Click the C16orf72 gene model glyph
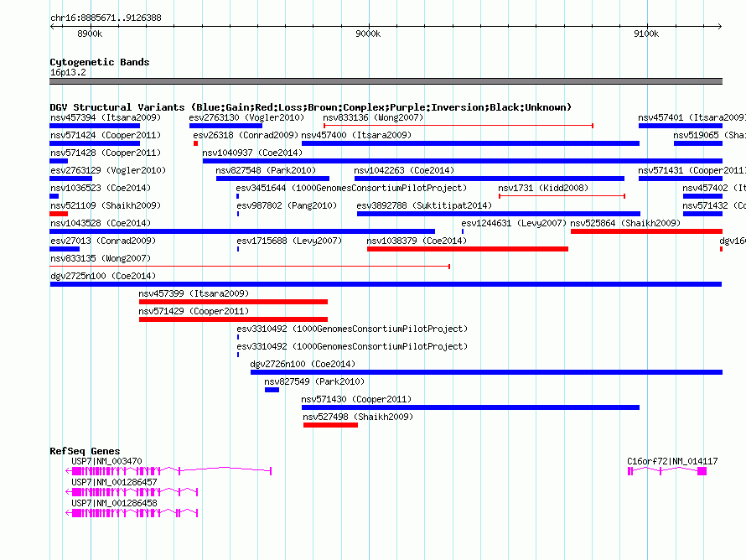 coord(667,471)
